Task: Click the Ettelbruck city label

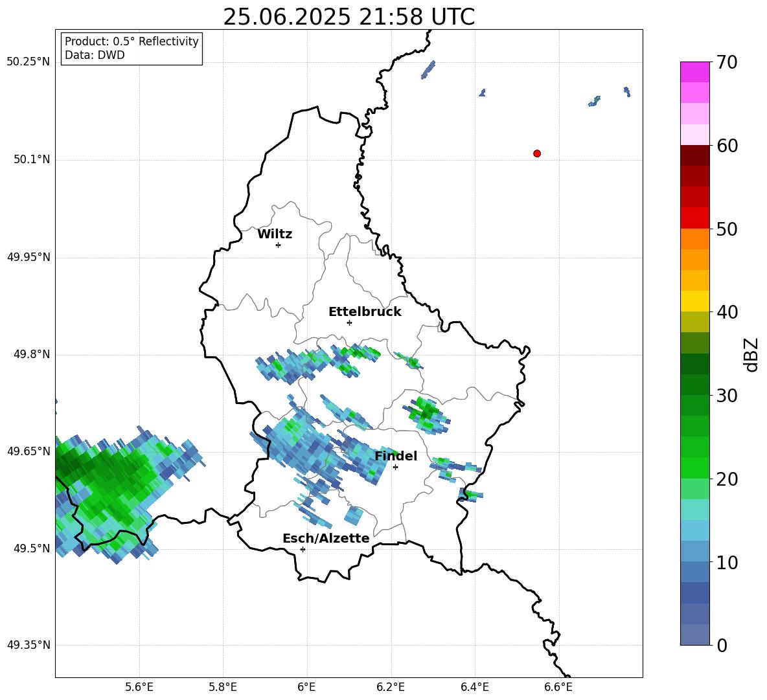Action: (x=365, y=312)
